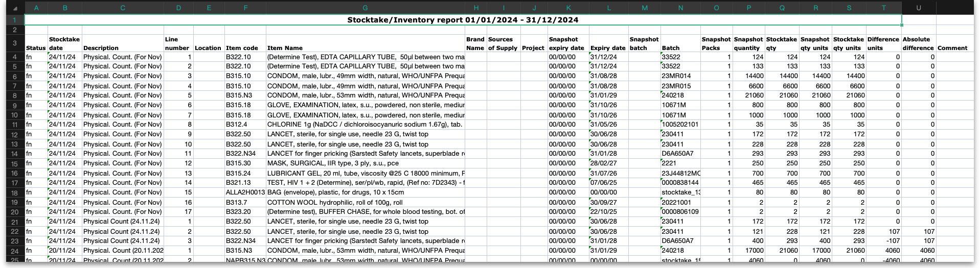The image size is (980, 268).
Task: Select the CHLORINE 1g item name cell
Action: pos(365,125)
